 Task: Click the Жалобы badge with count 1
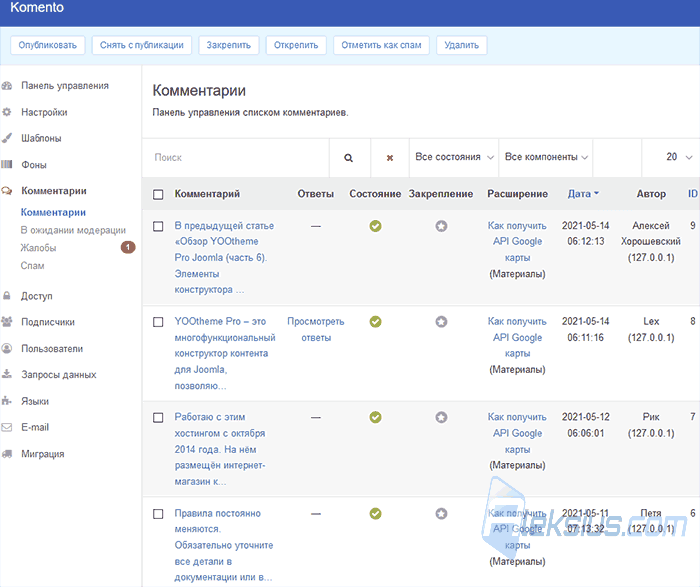[128, 247]
